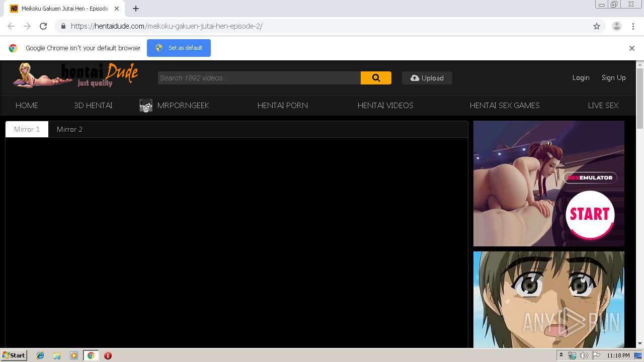Image resolution: width=644 pixels, height=362 pixels.
Task: Click the network tray icon
Action: pyautogui.click(x=572, y=355)
